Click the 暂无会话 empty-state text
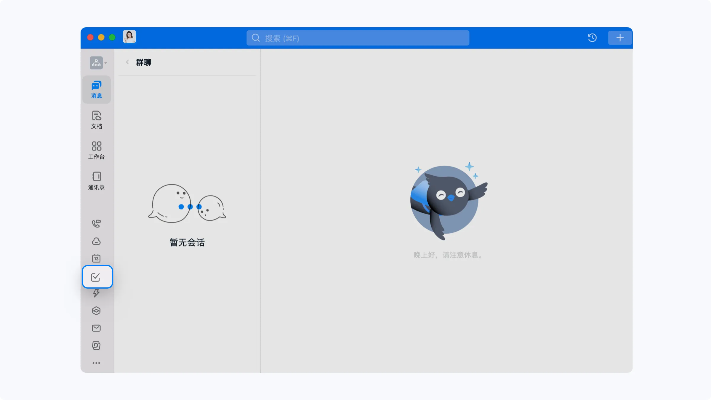This screenshot has width=711, height=400. [x=187, y=243]
